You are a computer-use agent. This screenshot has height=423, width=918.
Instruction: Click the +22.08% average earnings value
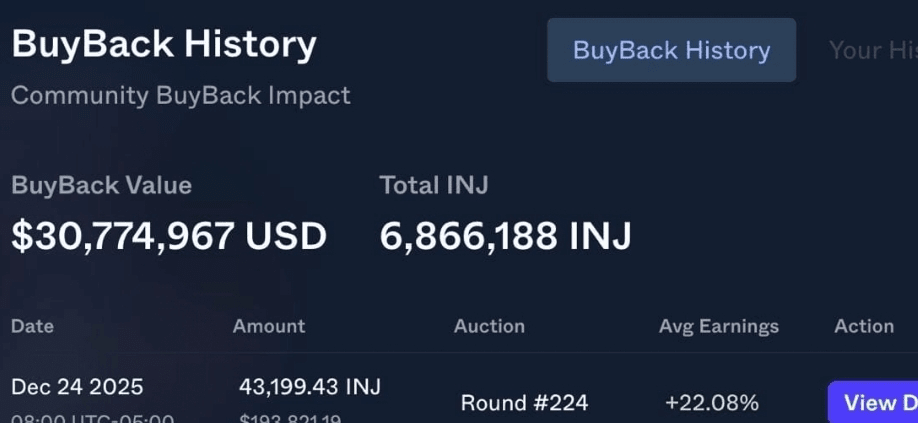712,403
